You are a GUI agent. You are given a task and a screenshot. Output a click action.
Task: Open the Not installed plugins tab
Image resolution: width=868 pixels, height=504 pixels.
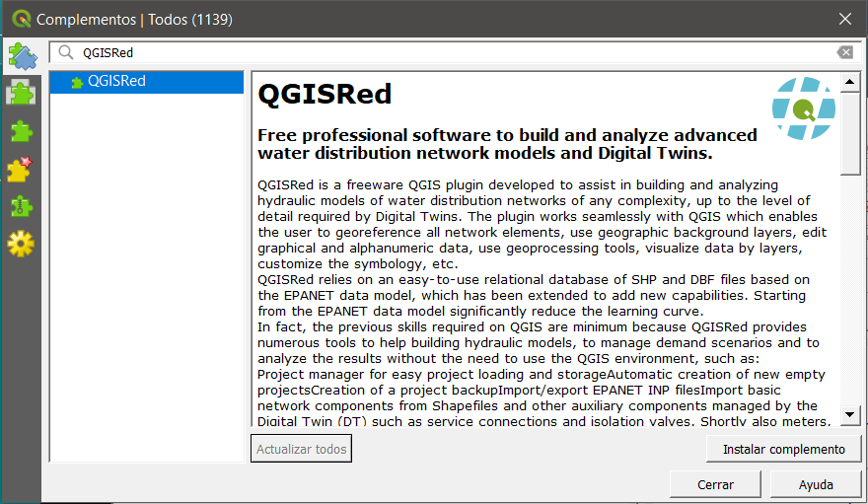[x=21, y=131]
